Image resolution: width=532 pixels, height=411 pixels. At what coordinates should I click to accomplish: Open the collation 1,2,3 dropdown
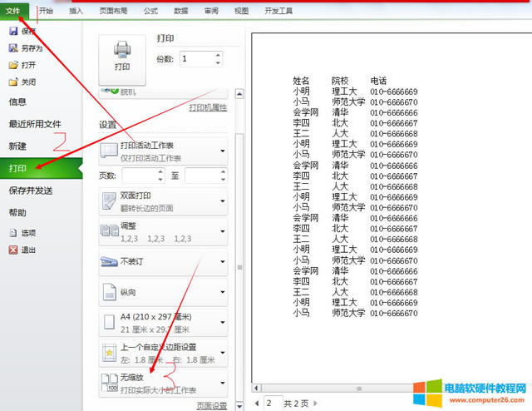[x=223, y=232]
